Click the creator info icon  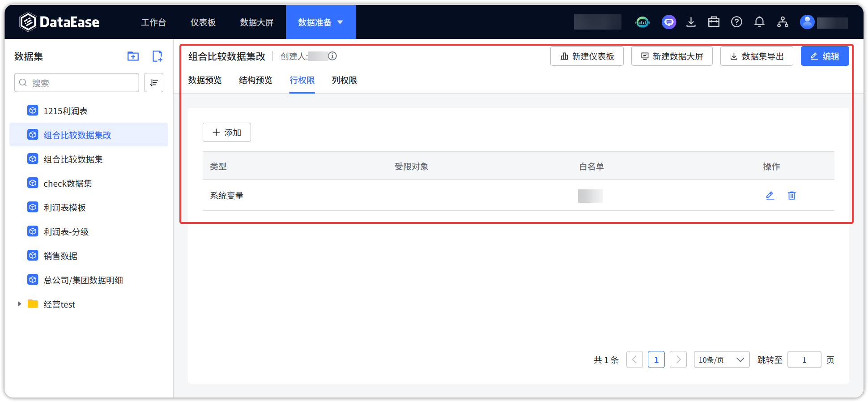tap(332, 56)
